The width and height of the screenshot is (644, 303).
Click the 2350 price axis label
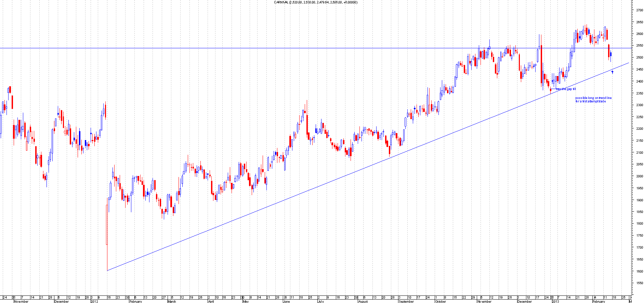639,93
